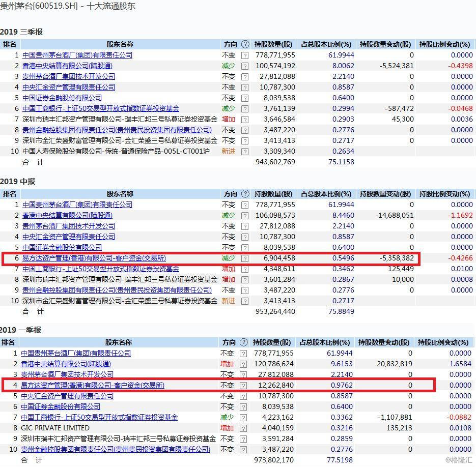Open 中国贵州茅台酒厂(集团) link in 三季报
This screenshot has height=467, width=476.
pos(77,55)
